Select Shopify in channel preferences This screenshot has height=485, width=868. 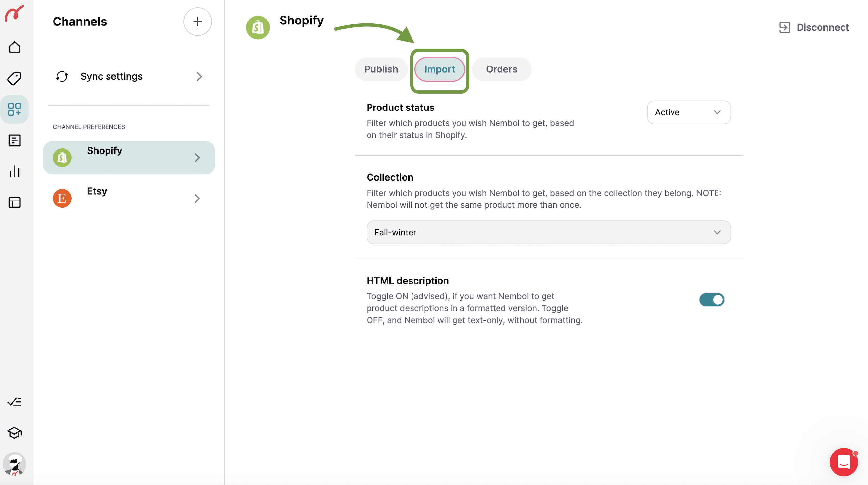click(x=129, y=157)
